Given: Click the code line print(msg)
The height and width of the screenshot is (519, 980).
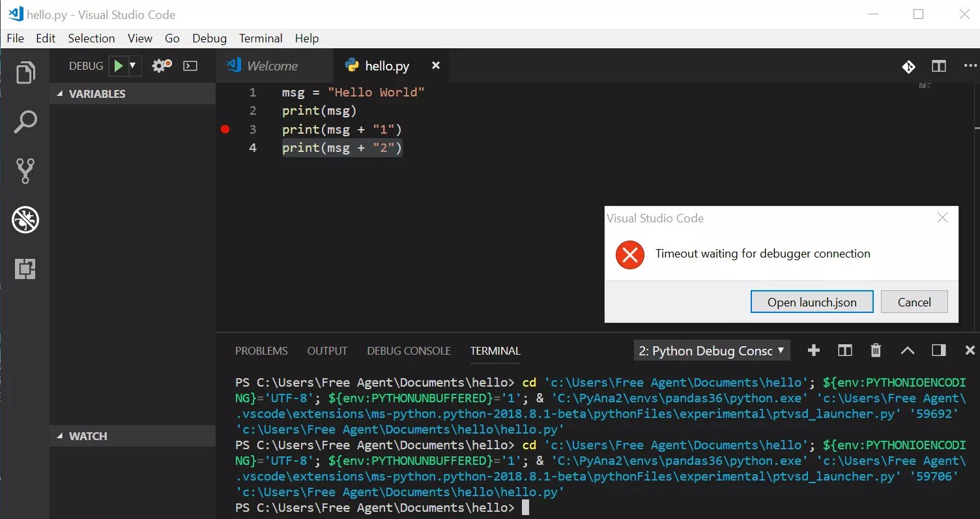Looking at the screenshot, I should 319,111.
